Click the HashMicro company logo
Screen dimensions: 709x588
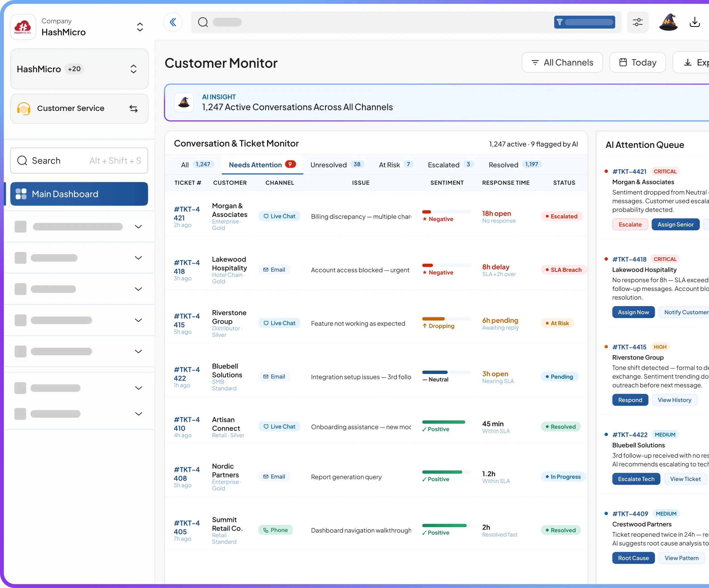tap(23, 27)
